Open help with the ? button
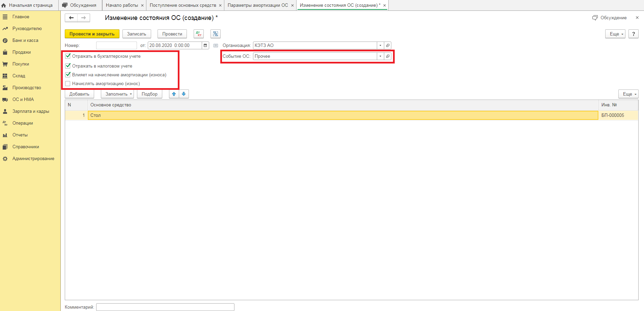The height and width of the screenshot is (311, 644). click(x=634, y=34)
